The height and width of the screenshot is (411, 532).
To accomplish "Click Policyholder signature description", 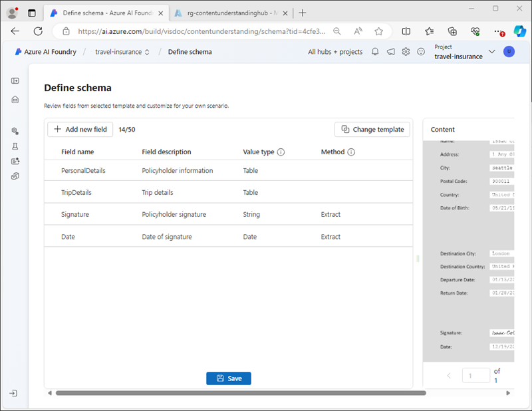I will [x=174, y=215].
